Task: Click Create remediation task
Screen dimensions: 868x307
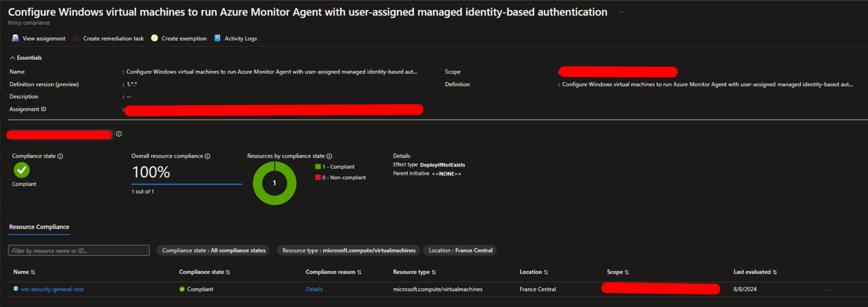Action: (x=113, y=39)
